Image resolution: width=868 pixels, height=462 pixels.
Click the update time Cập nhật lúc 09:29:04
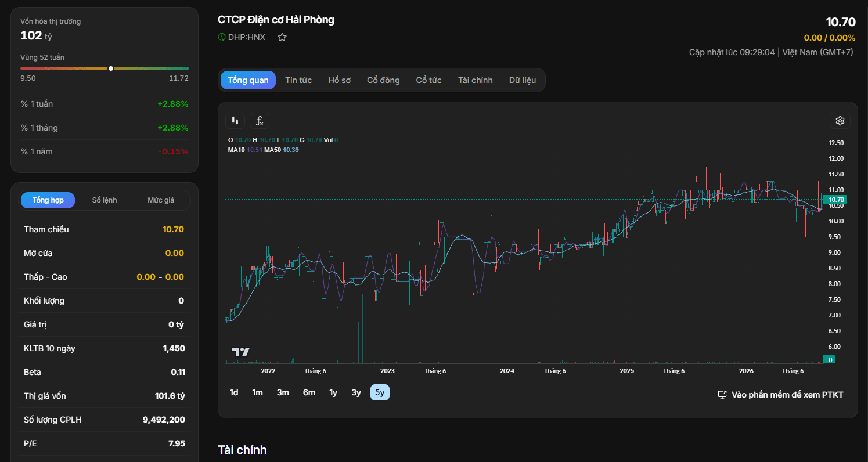point(732,52)
